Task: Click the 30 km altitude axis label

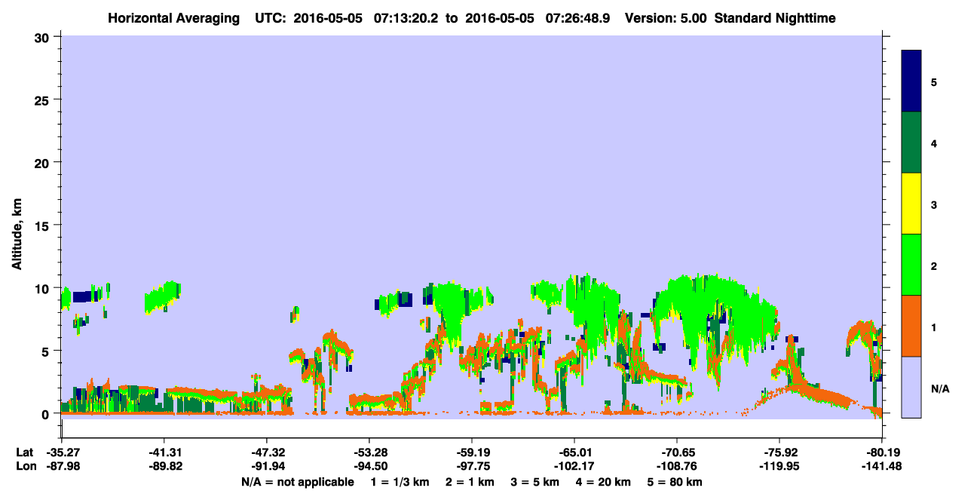Action: point(44,36)
